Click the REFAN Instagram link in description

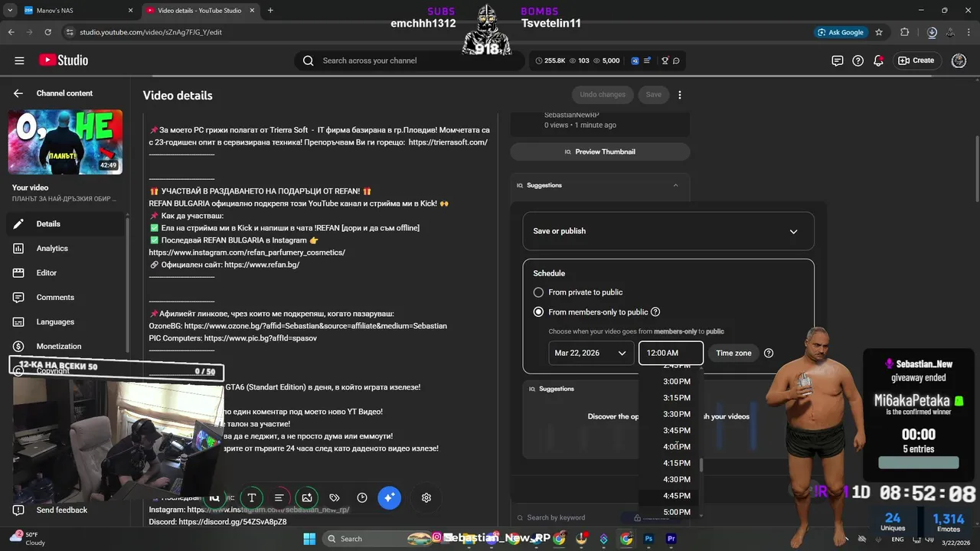click(x=247, y=253)
